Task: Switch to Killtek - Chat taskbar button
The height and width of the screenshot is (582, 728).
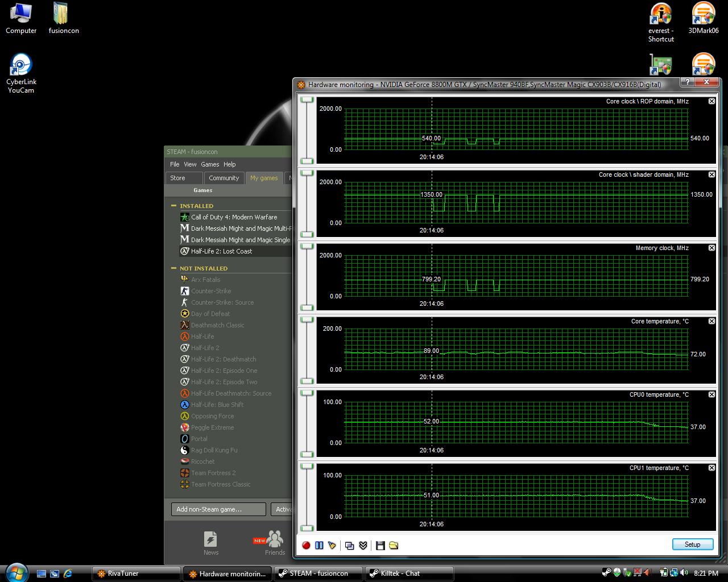Action: [x=409, y=573]
